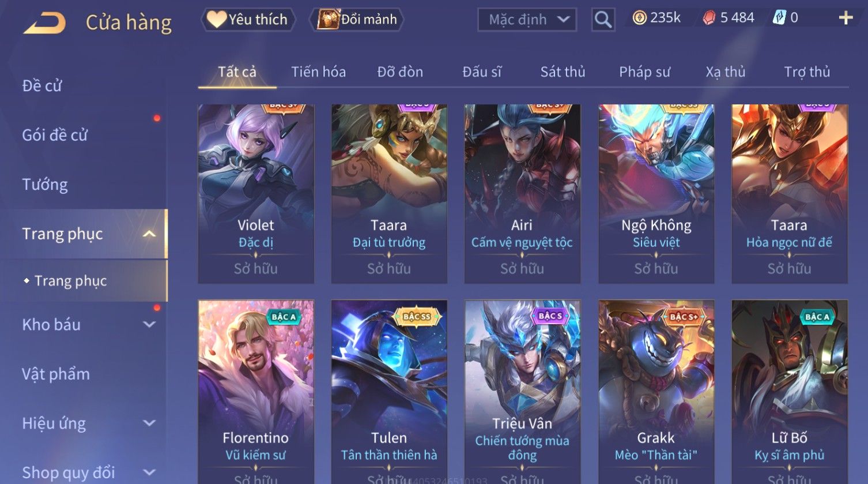Open Đổi mảnh fragment exchange button

point(357,20)
